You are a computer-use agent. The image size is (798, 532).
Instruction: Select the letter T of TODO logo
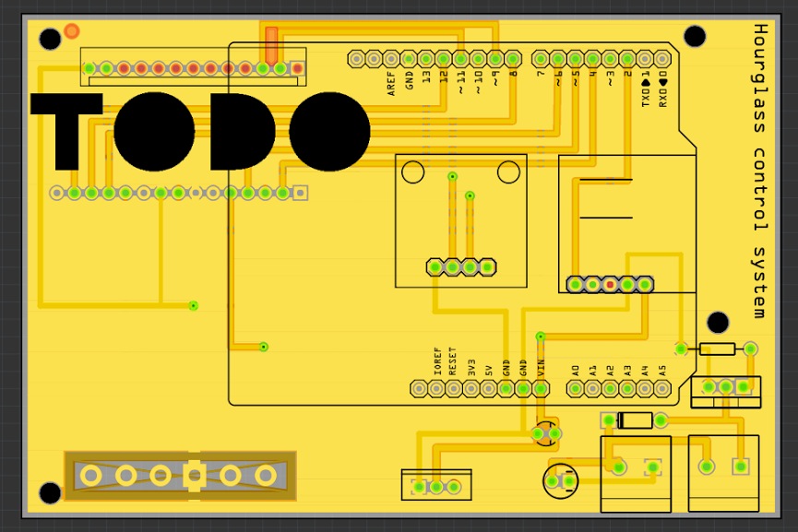(66, 131)
